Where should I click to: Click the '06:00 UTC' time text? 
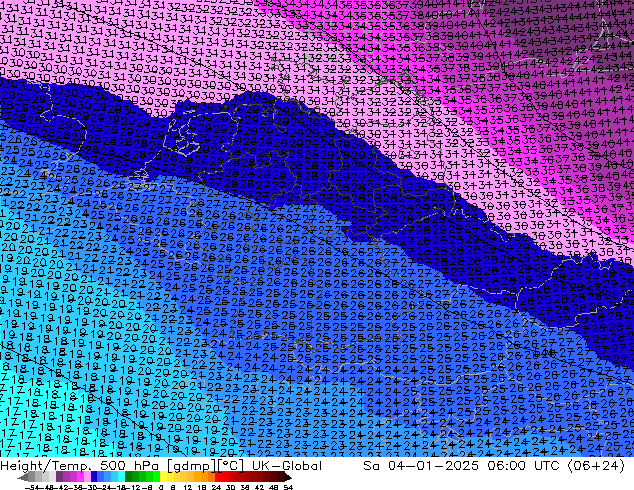pos(523,466)
